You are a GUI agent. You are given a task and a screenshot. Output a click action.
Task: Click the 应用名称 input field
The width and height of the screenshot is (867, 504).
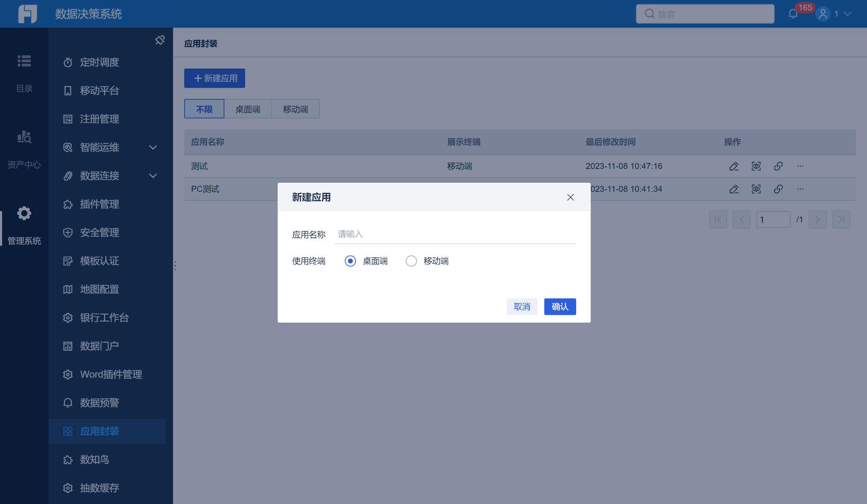pyautogui.click(x=454, y=234)
